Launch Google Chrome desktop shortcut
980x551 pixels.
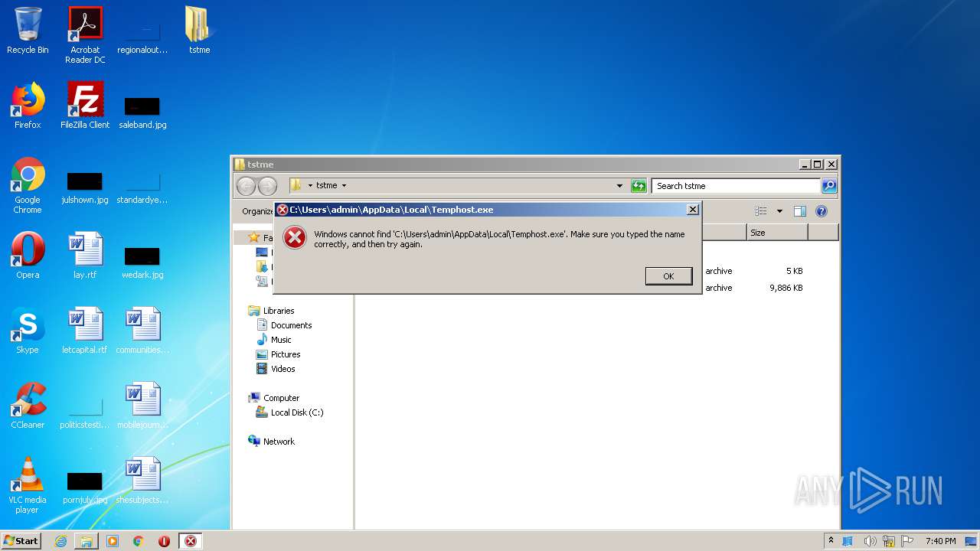[28, 185]
